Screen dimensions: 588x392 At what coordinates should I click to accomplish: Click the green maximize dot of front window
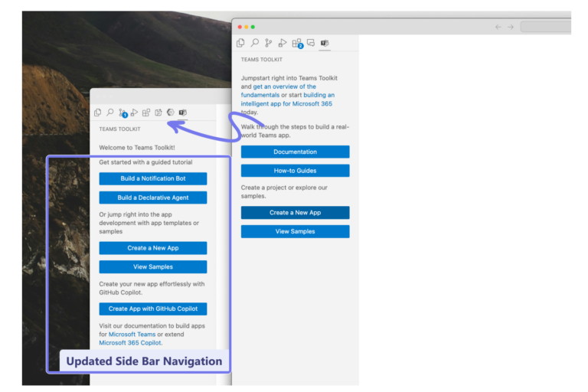(x=253, y=27)
